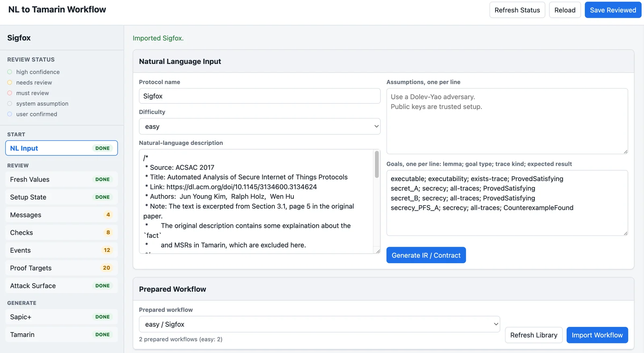Open the Tamarin generate step

tap(62, 334)
